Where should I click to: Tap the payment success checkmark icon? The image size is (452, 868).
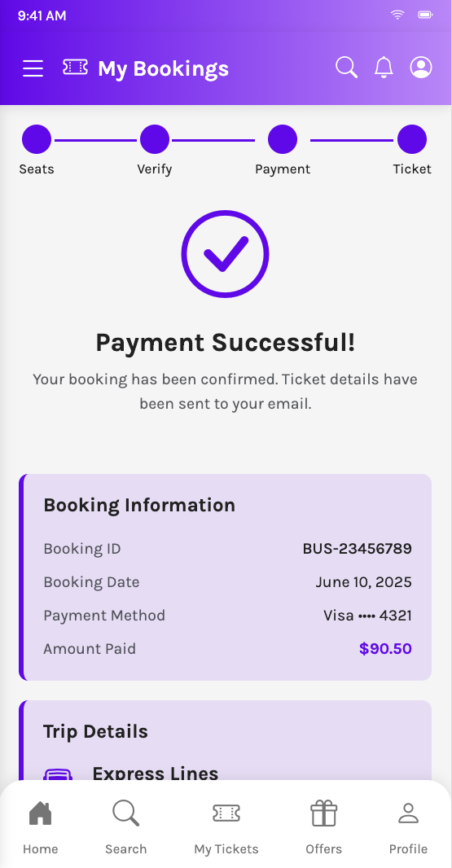(x=225, y=254)
